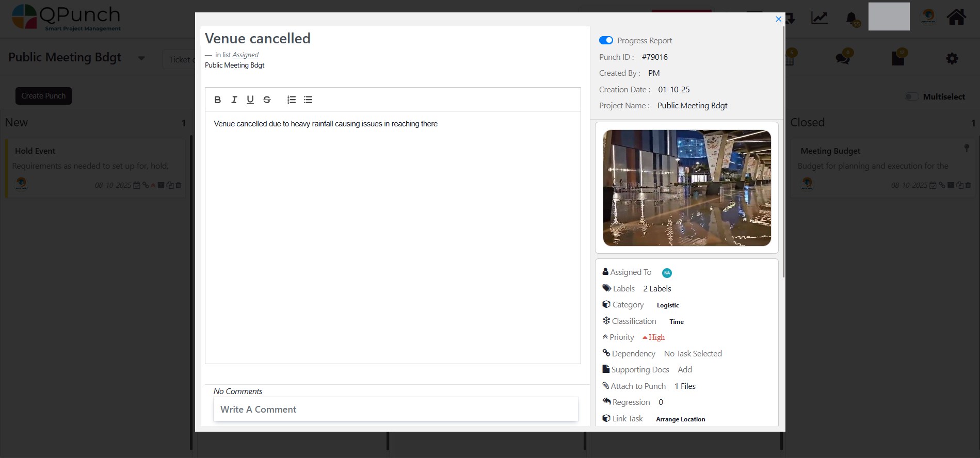The height and width of the screenshot is (458, 980).
Task: Add supporting docs
Action: (685, 370)
